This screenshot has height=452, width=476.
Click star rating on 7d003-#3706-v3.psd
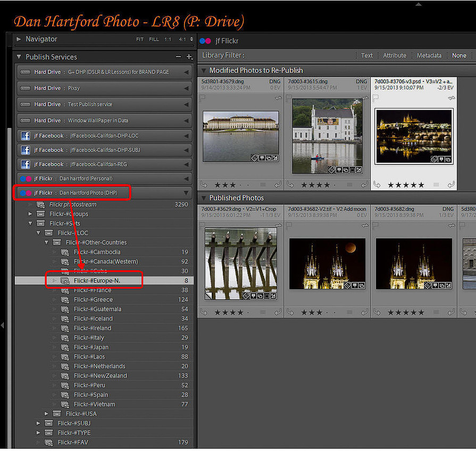pyautogui.click(x=406, y=185)
